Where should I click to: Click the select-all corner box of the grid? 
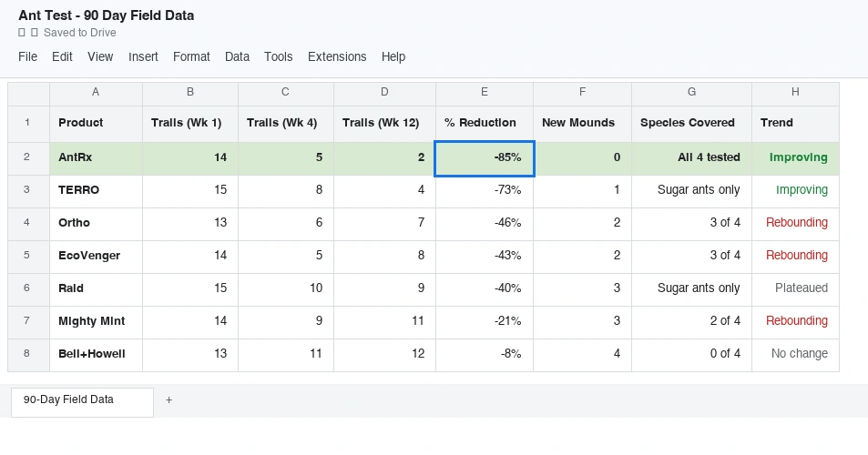28,92
